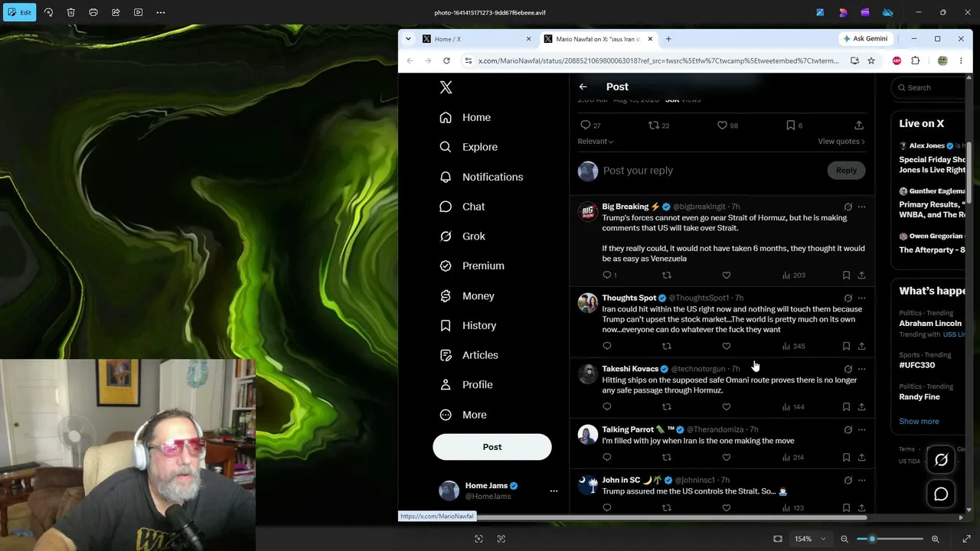Open the Chrome profile avatar
The width and height of the screenshot is (980, 551).
click(942, 60)
